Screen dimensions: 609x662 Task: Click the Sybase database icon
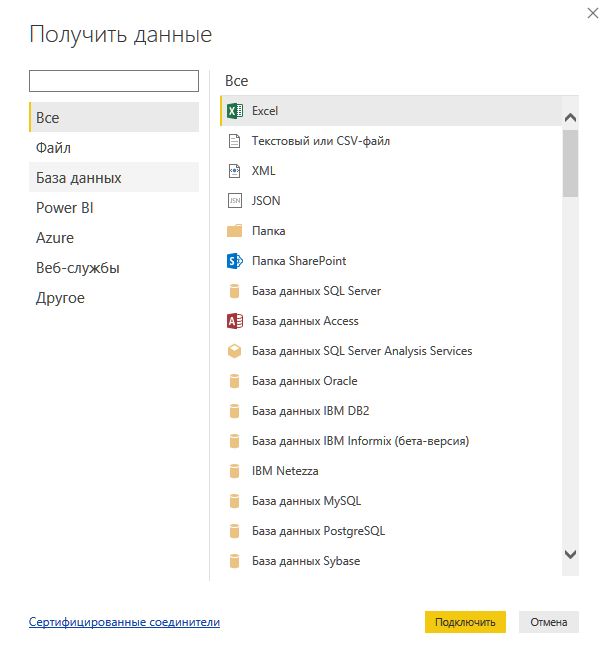click(x=234, y=561)
